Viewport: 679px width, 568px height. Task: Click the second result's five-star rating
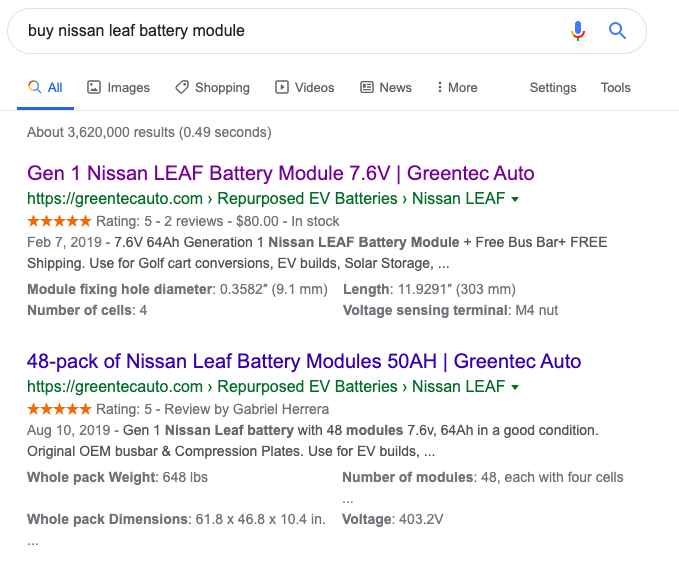(x=59, y=408)
